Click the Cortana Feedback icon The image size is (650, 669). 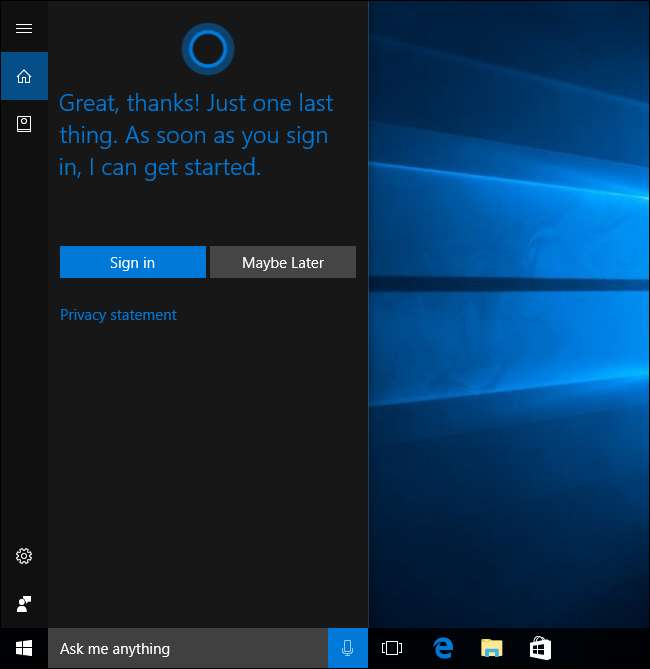click(24, 604)
